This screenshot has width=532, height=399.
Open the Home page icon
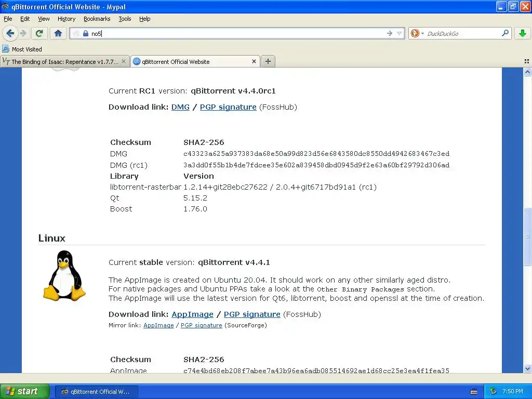click(58, 33)
